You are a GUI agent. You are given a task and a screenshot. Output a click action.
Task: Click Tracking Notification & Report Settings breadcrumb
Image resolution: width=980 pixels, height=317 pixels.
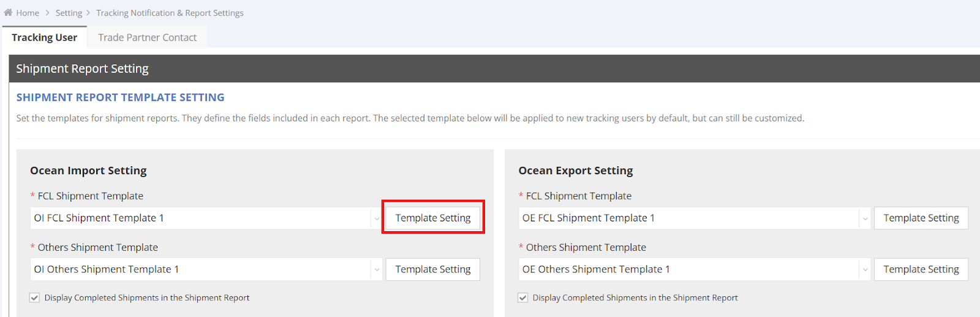(x=170, y=13)
